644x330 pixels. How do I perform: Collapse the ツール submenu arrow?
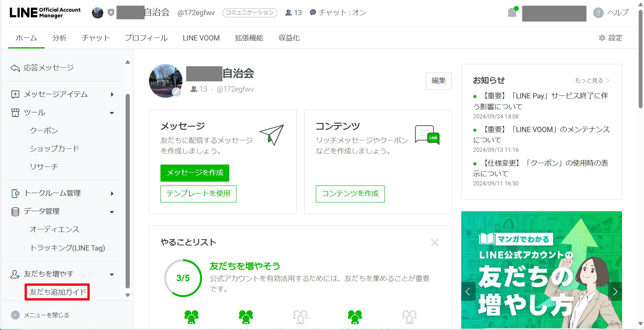pos(112,113)
